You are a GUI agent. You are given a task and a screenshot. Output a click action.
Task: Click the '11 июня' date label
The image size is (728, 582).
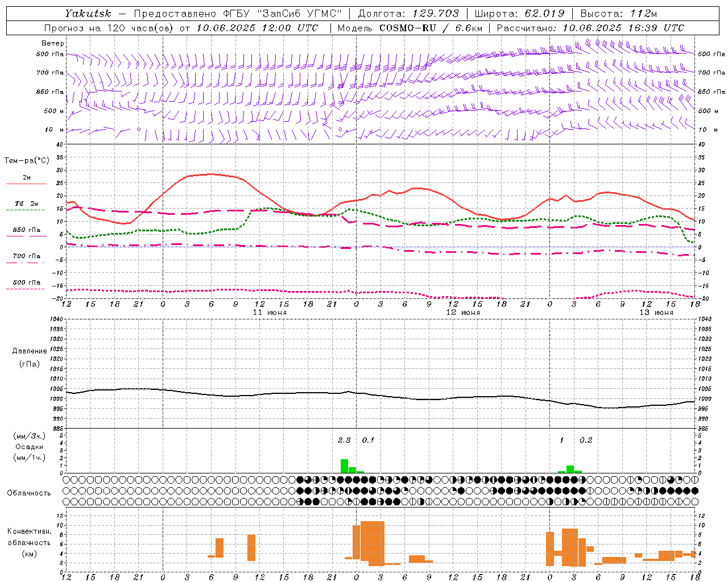270,313
